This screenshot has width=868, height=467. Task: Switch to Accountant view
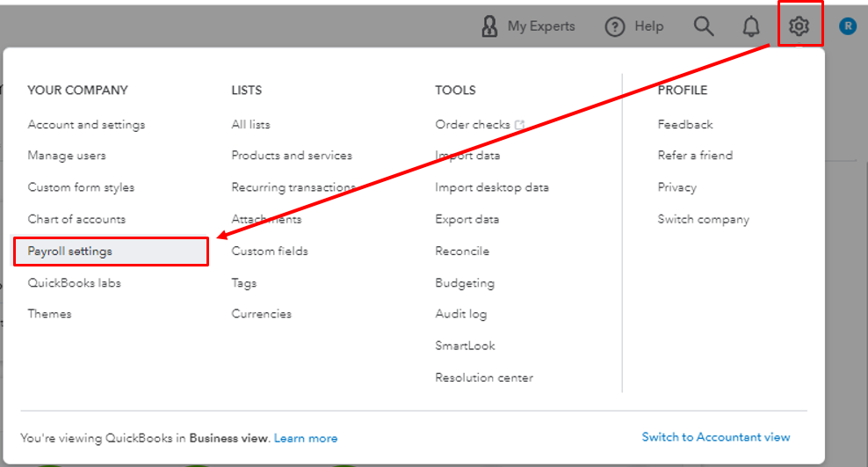(716, 437)
